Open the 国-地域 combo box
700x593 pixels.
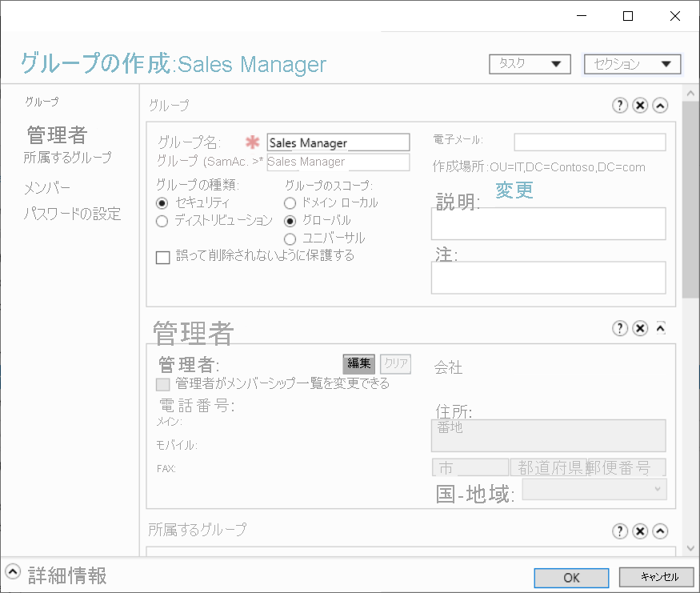click(593, 489)
